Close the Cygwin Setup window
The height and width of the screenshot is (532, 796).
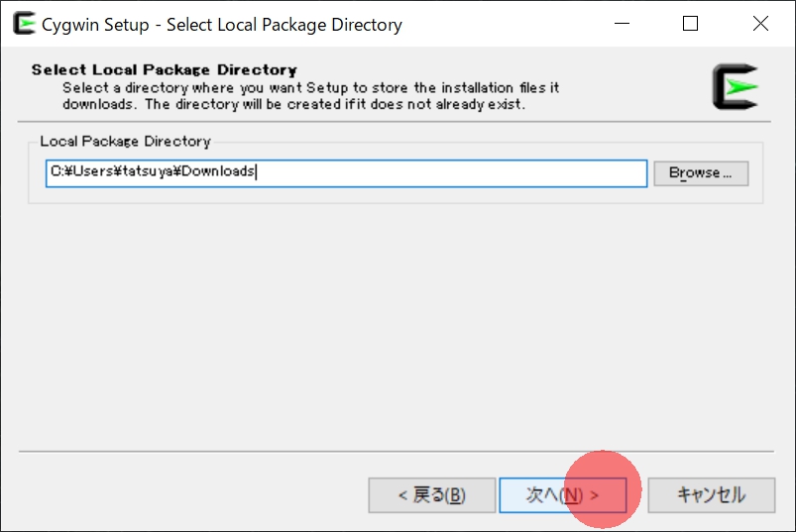click(x=760, y=24)
